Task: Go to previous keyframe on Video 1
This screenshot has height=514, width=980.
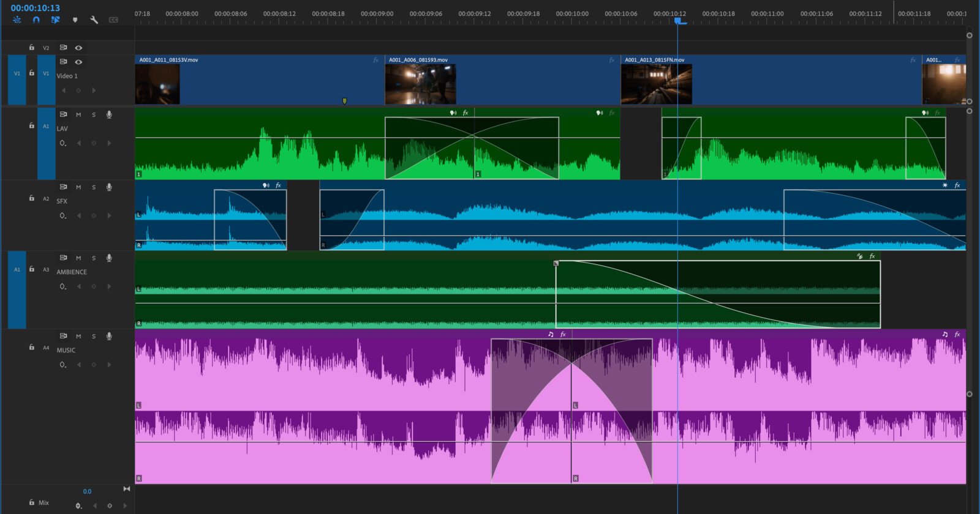Action: click(63, 91)
